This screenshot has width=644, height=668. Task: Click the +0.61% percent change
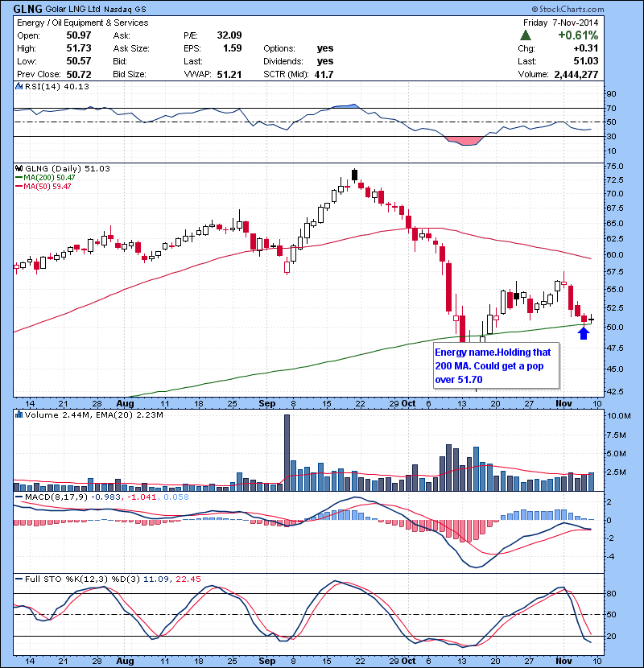(578, 35)
